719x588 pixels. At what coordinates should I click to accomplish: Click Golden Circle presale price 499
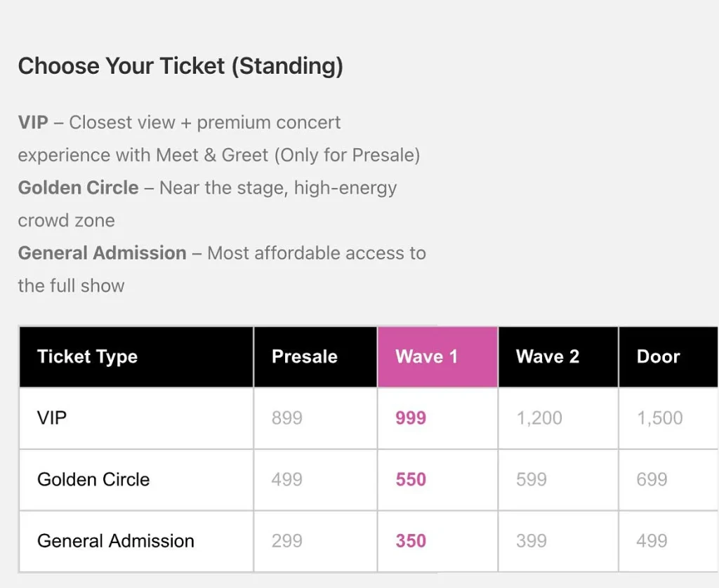click(x=287, y=480)
